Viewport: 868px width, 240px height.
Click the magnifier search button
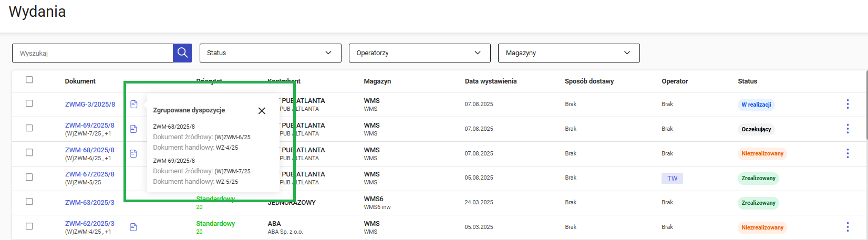(182, 53)
